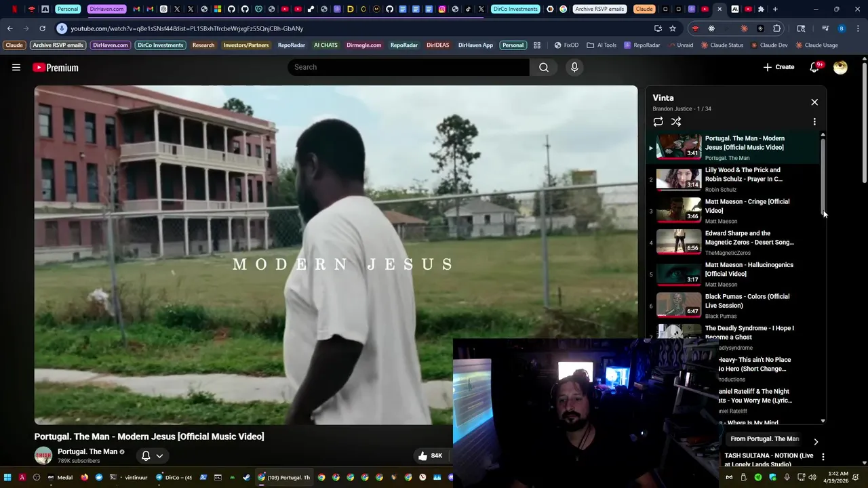Open DirCo Telegram taskbar window
The image size is (868, 488).
point(175,477)
